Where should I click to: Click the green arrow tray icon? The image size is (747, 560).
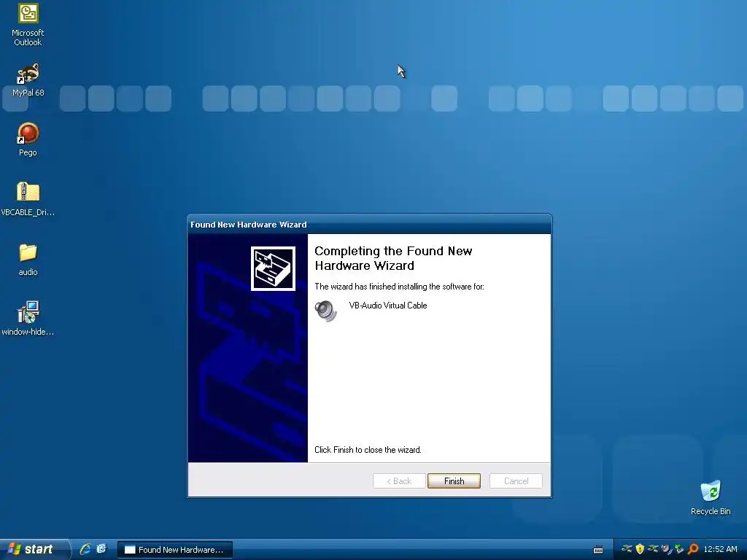679,549
